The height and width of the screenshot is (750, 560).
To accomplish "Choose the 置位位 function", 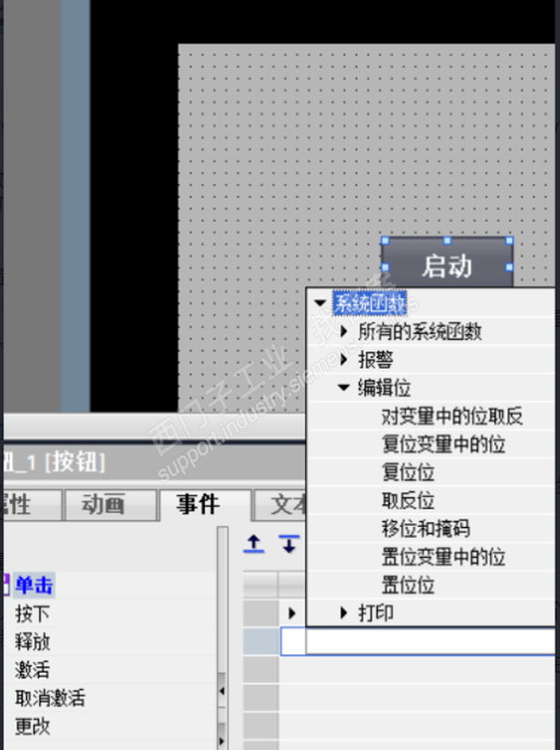I will 408,585.
